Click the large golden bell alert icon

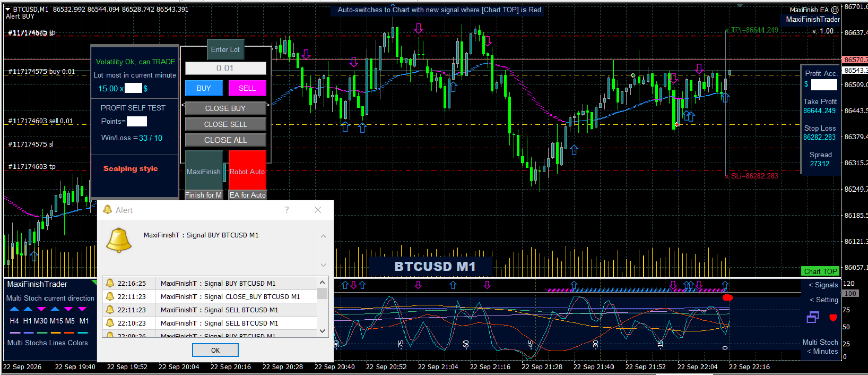tap(119, 241)
